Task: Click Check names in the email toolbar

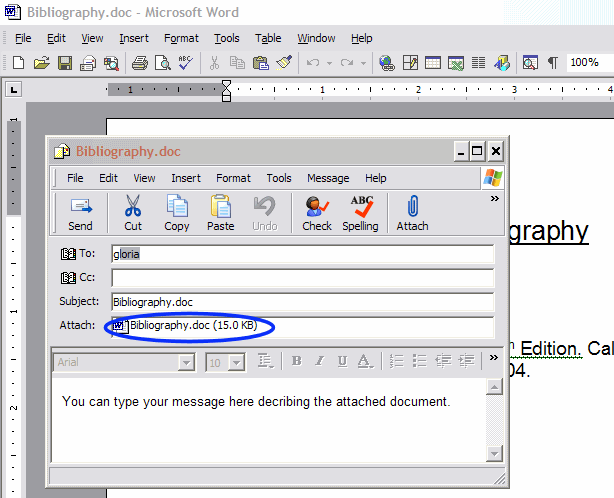Action: point(317,214)
